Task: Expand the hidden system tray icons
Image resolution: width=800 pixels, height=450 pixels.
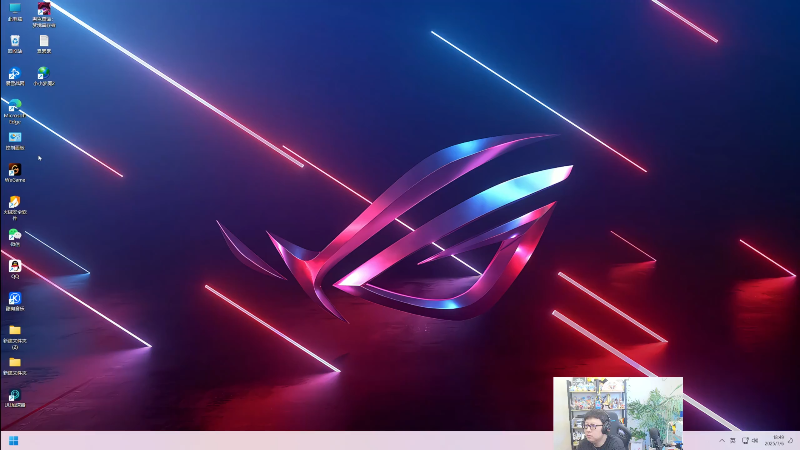Action: pyautogui.click(x=722, y=441)
